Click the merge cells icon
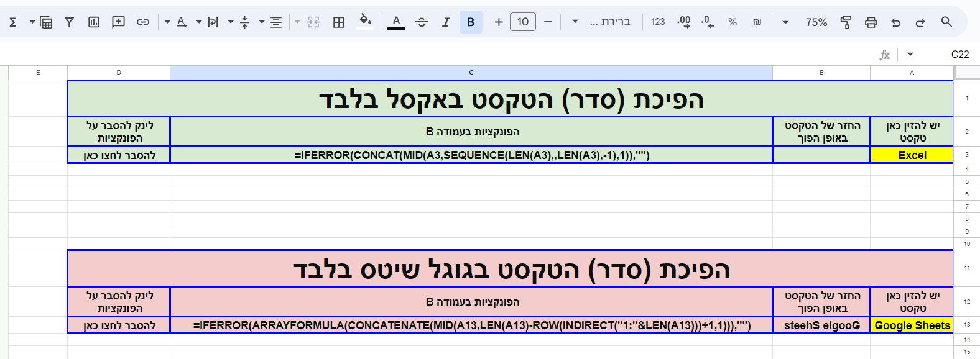Image resolution: width=980 pixels, height=359 pixels. tap(313, 22)
